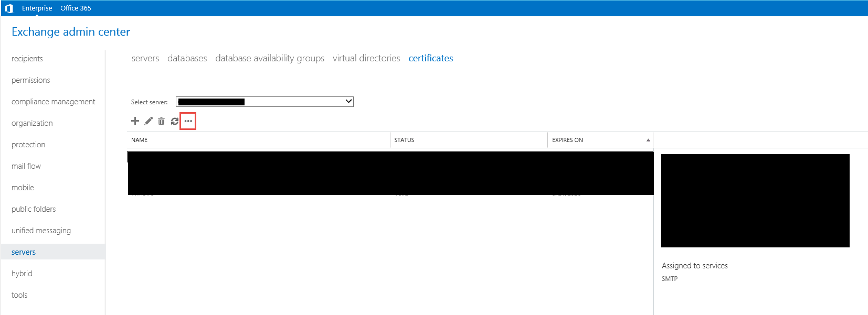The image size is (868, 315).
Task: Open the More options ellipsis menu
Action: click(x=188, y=121)
